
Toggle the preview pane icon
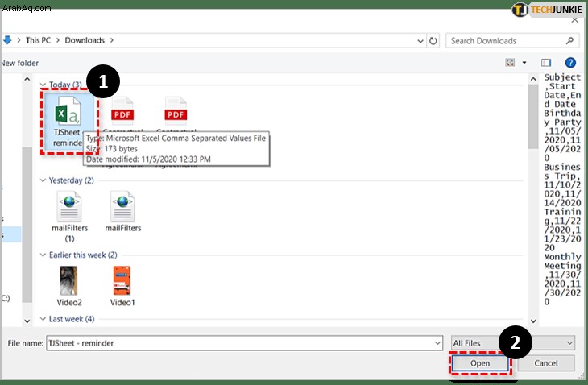pos(546,63)
